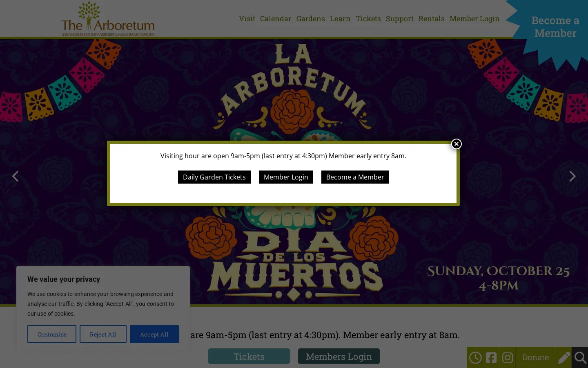Click the popup visiting hours text
The height and width of the screenshot is (368, 588).
[283, 156]
